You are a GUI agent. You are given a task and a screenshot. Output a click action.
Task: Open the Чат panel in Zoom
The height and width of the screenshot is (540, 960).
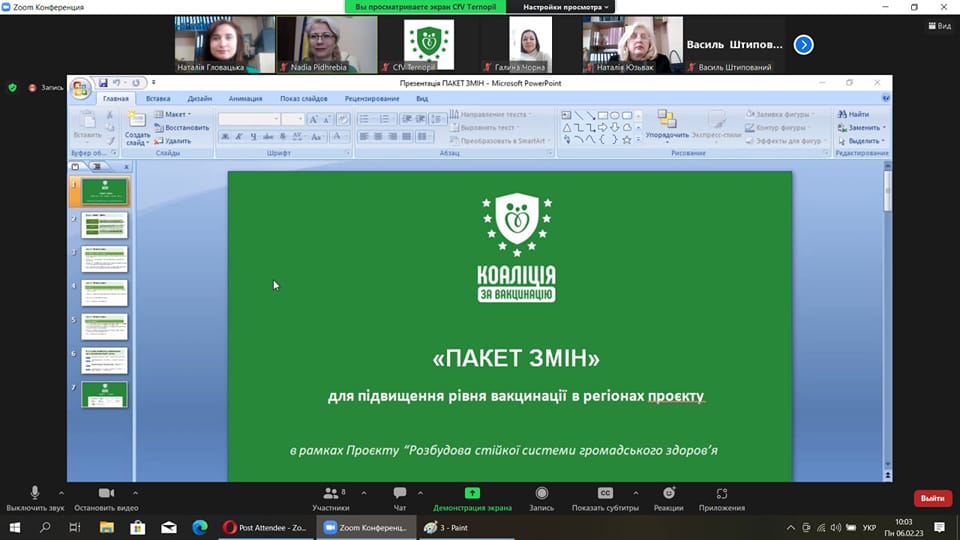[x=400, y=498]
